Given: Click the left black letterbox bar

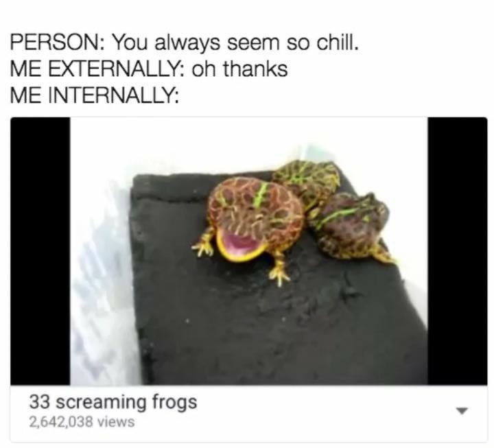Looking at the screenshot, I should [40, 251].
